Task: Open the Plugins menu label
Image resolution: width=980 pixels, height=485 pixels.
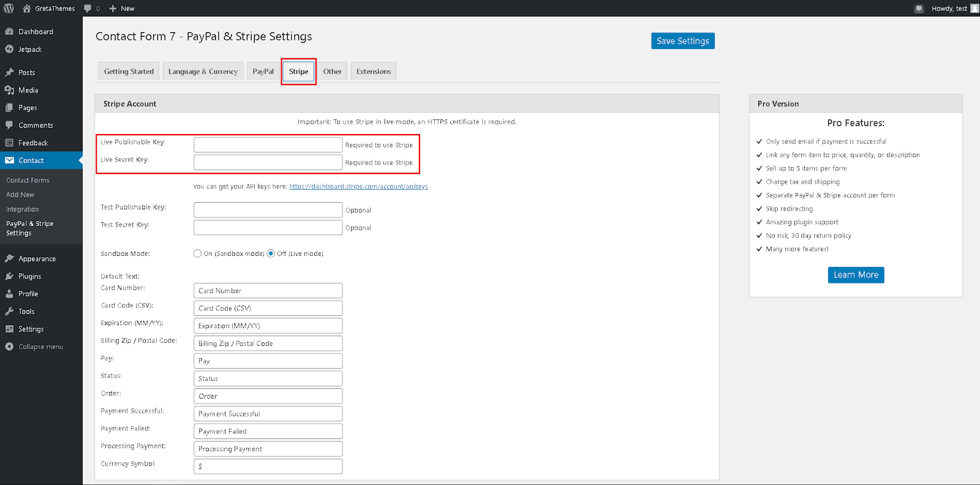Action: (x=30, y=277)
